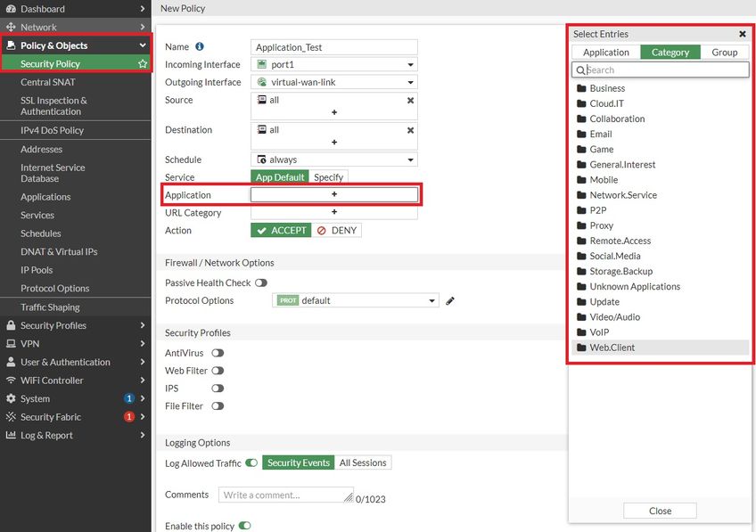Open the Protocol Options default dropdown
The image size is (756, 532).
point(356,300)
